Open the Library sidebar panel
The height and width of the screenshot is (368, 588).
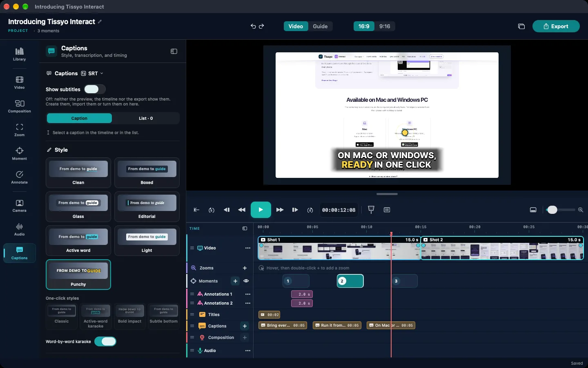click(x=19, y=54)
